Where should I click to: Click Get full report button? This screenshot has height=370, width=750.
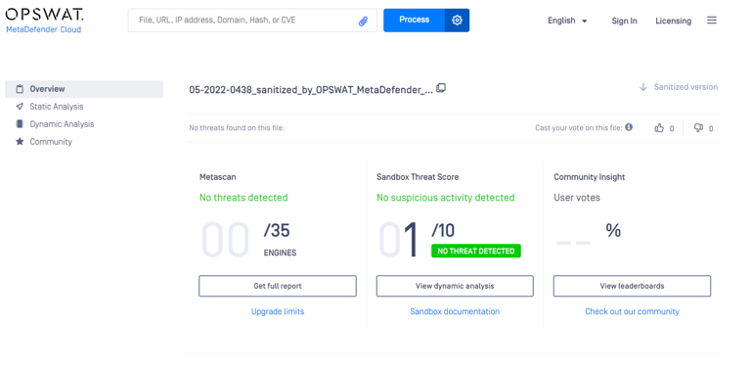[x=277, y=286]
